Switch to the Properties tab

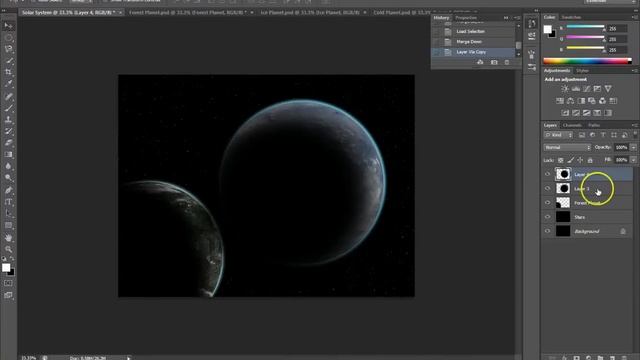pos(466,18)
